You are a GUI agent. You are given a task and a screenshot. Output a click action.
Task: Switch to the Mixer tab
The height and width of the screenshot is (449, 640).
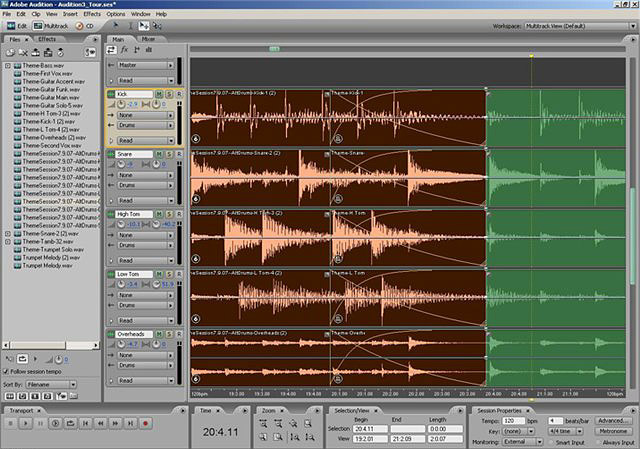point(149,39)
